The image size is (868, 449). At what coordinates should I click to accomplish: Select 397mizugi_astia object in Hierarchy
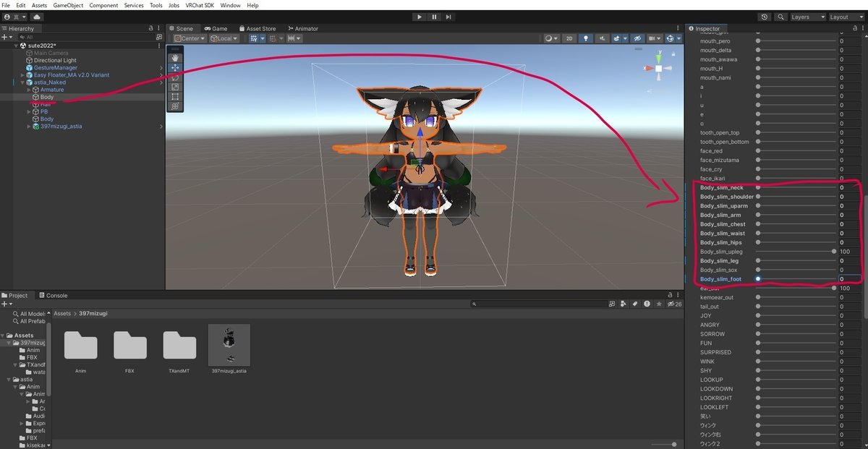pyautogui.click(x=61, y=127)
